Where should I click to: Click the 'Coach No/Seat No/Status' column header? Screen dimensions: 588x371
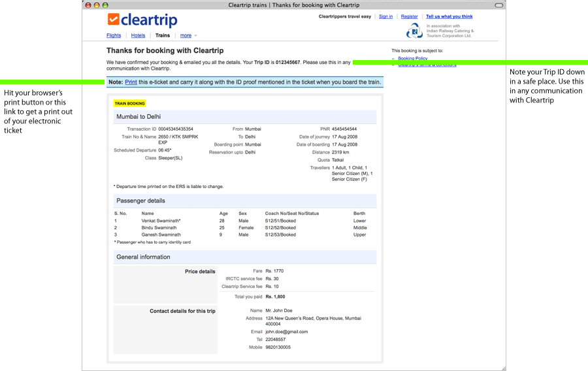click(292, 213)
